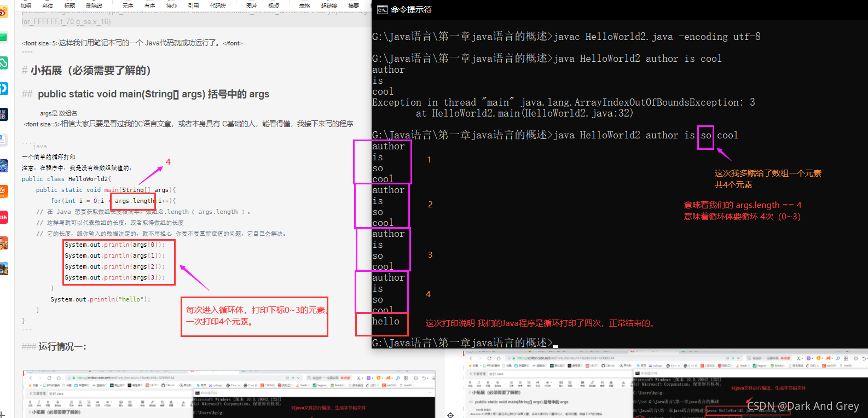Apply 删除线 strikethrough

[94, 5]
